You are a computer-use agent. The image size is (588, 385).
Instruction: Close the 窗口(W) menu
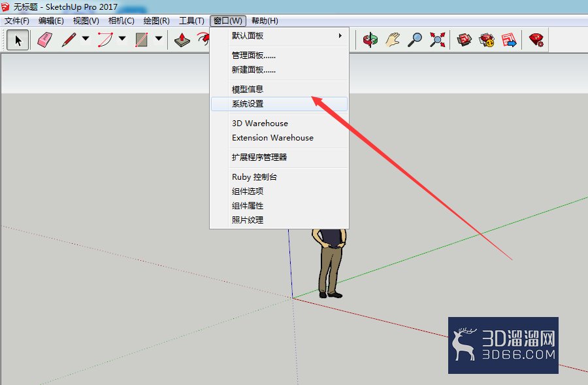[x=228, y=21]
